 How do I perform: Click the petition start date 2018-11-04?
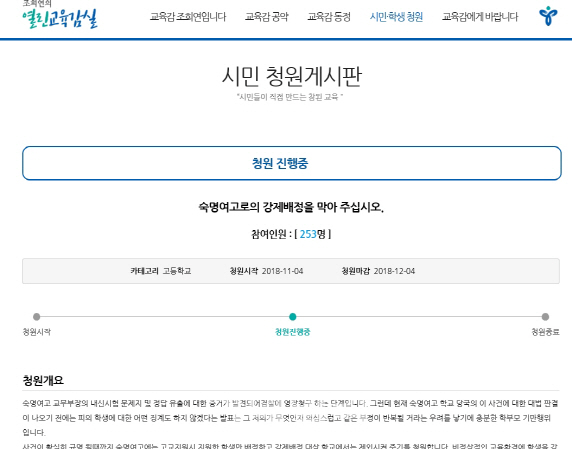point(282,271)
